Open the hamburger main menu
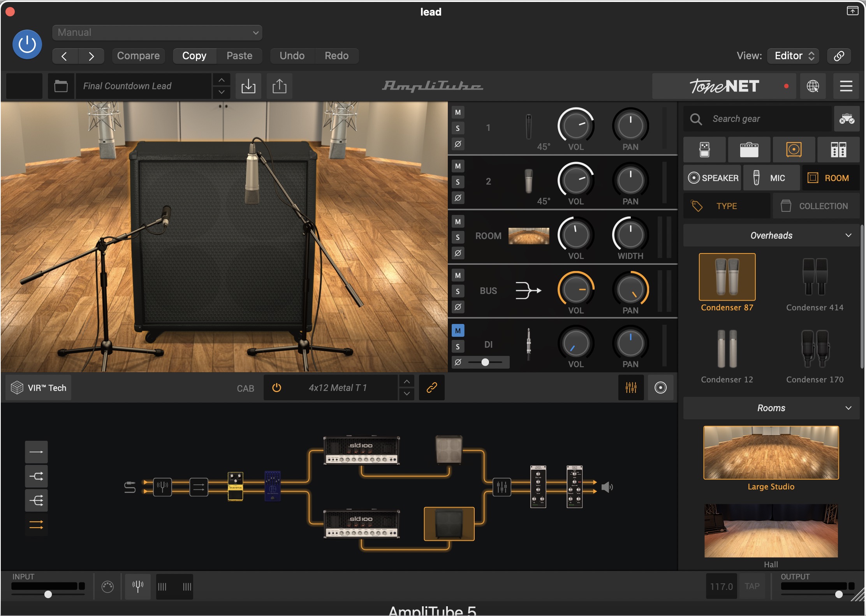 [x=846, y=86]
